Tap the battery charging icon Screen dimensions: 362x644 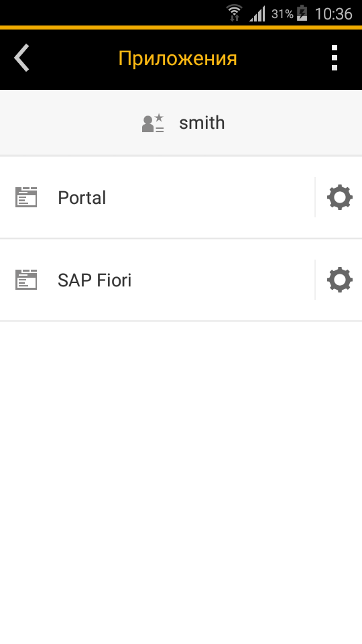pyautogui.click(x=302, y=13)
